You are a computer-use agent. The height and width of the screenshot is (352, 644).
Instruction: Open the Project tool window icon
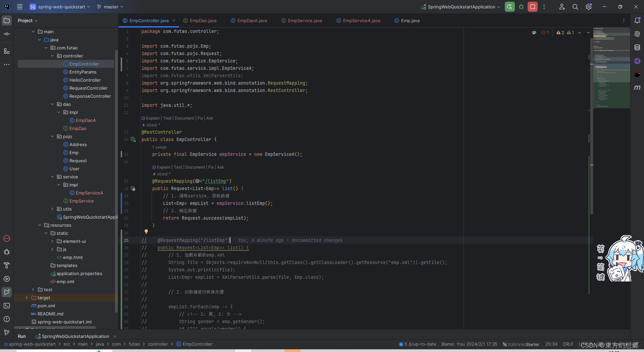7,20
